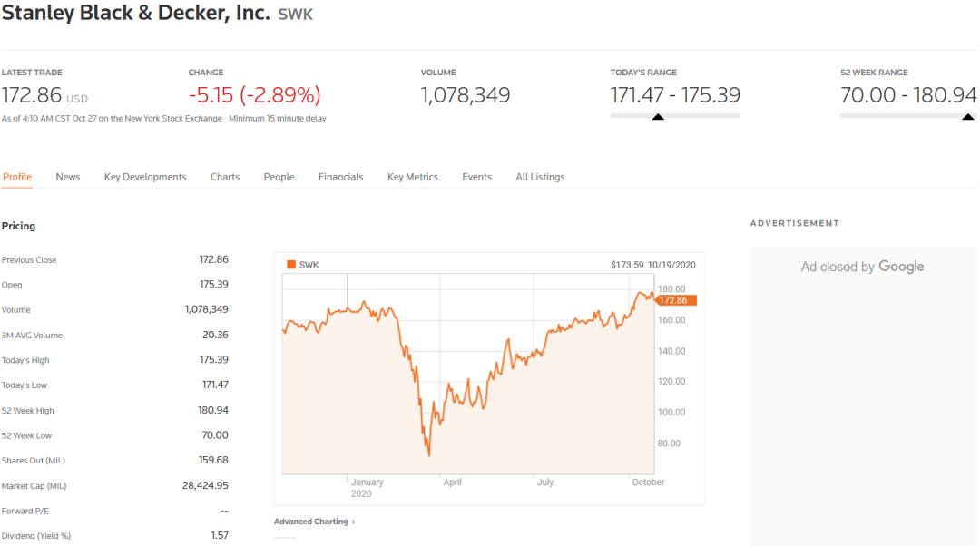The width and height of the screenshot is (980, 546).
Task: Click the Today's Range triangle marker
Action: (x=658, y=117)
